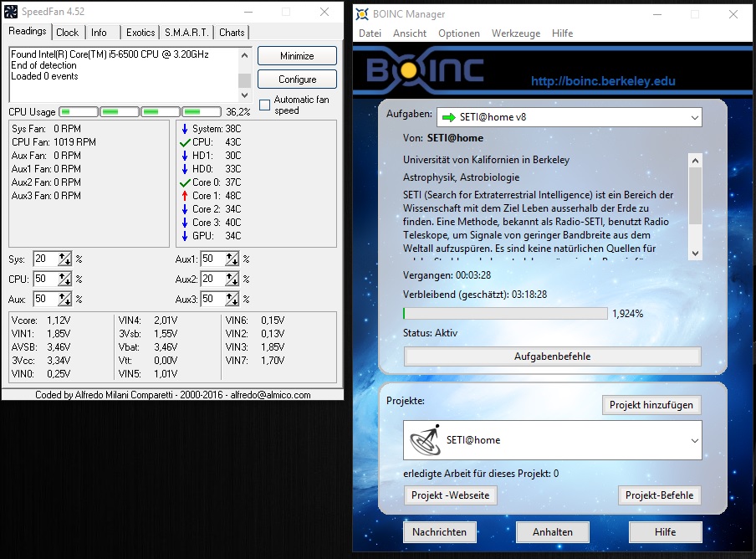Click the SpeedFan app icon in title bar
Image resolution: width=756 pixels, height=559 pixels.
pos(11,12)
